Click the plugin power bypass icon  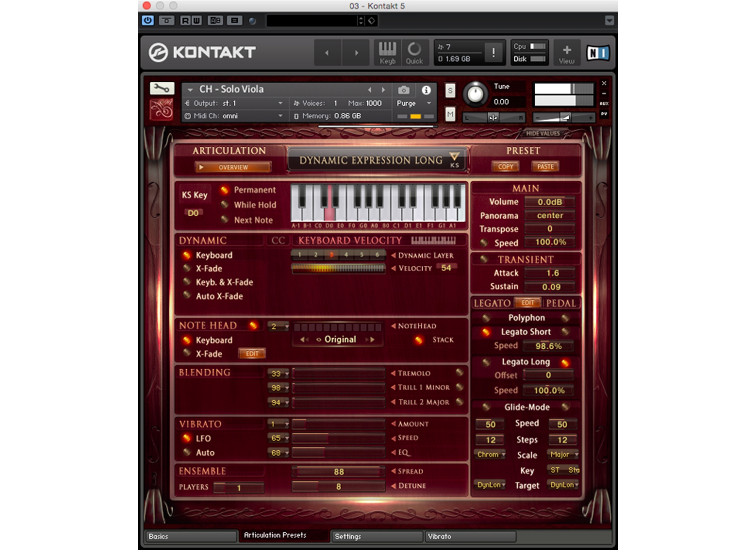(x=148, y=20)
